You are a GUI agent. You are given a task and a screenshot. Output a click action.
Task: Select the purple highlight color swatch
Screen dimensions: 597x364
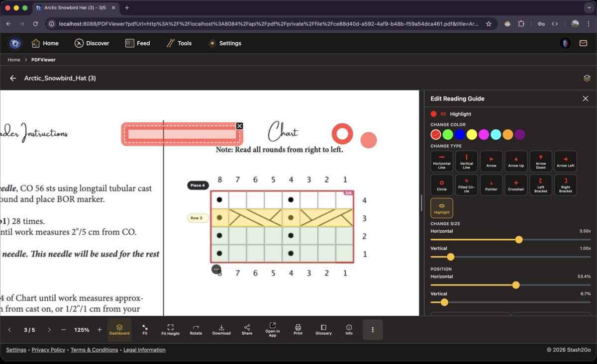pyautogui.click(x=519, y=134)
